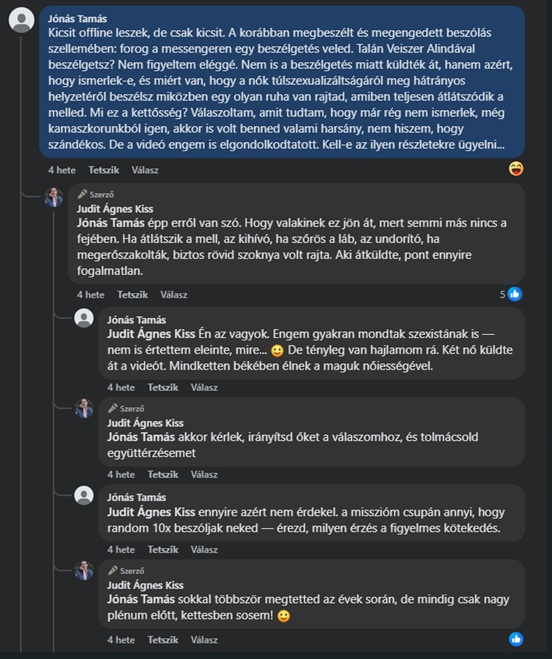The width and height of the screenshot is (552, 659).
Task: Click the gray avatar beside 'Én az vagyok' reply
Action: [x=84, y=318]
